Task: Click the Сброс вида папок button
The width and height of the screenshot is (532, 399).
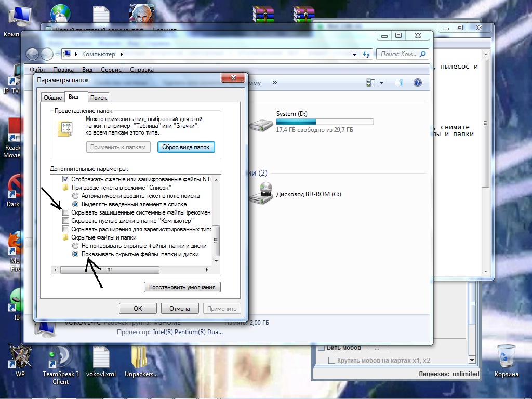Action: click(186, 147)
